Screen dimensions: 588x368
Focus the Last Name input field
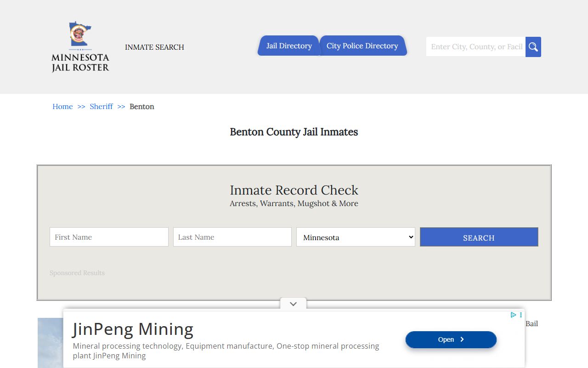click(x=232, y=237)
